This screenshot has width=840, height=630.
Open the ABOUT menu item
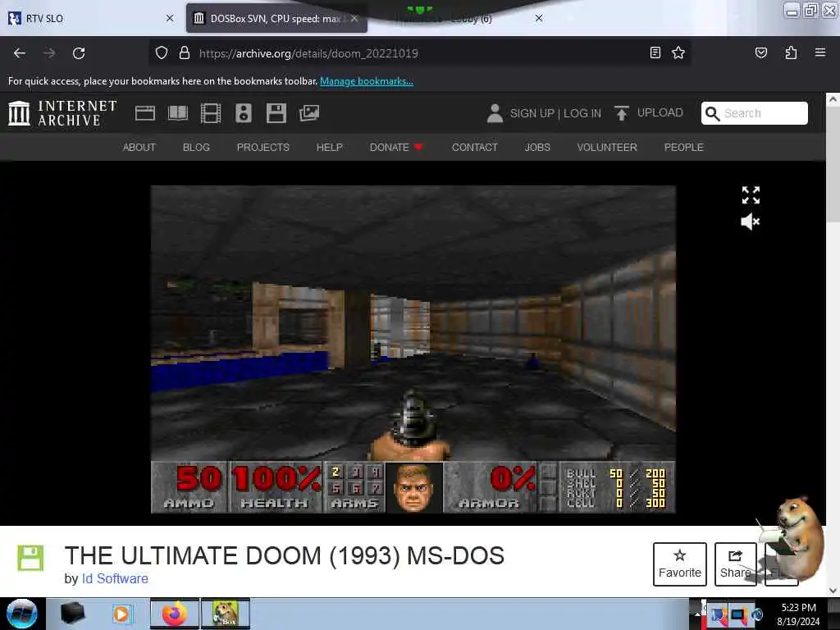click(139, 148)
